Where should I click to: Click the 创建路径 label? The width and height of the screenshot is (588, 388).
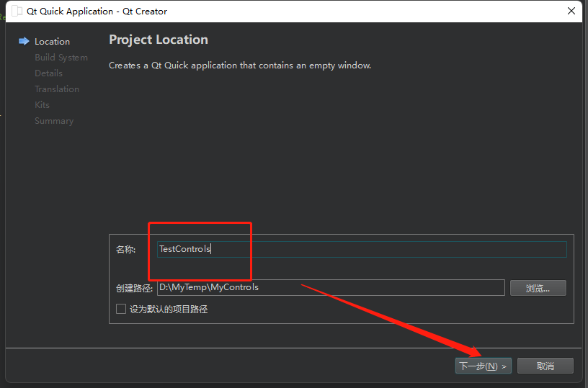[x=134, y=288]
